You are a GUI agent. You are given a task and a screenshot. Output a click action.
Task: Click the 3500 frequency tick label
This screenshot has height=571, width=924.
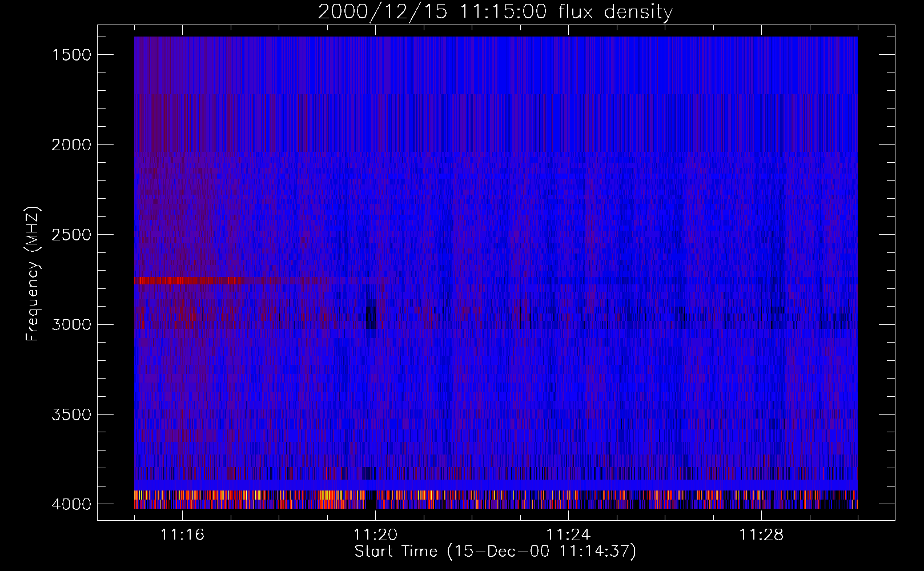(x=71, y=415)
